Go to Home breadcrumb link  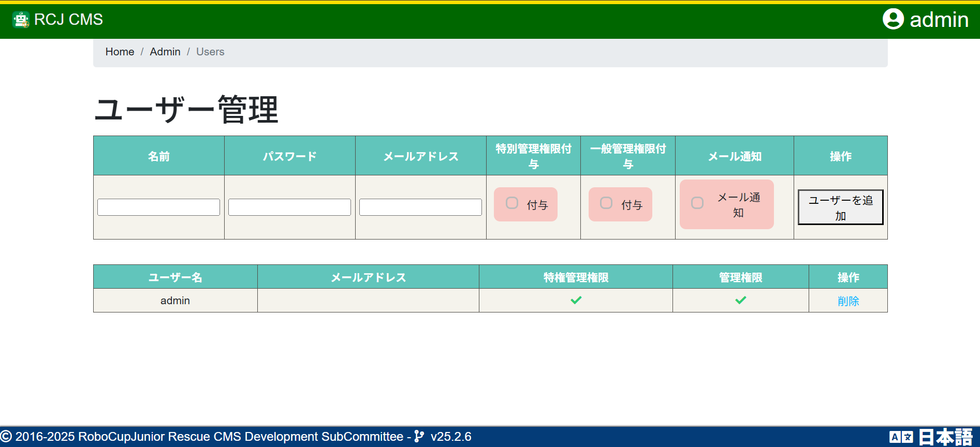pos(120,52)
